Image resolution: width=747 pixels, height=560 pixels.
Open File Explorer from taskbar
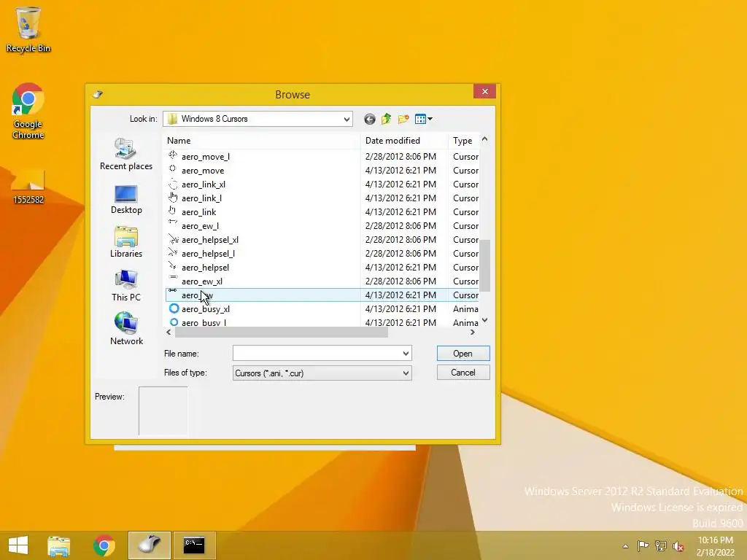tap(58, 545)
